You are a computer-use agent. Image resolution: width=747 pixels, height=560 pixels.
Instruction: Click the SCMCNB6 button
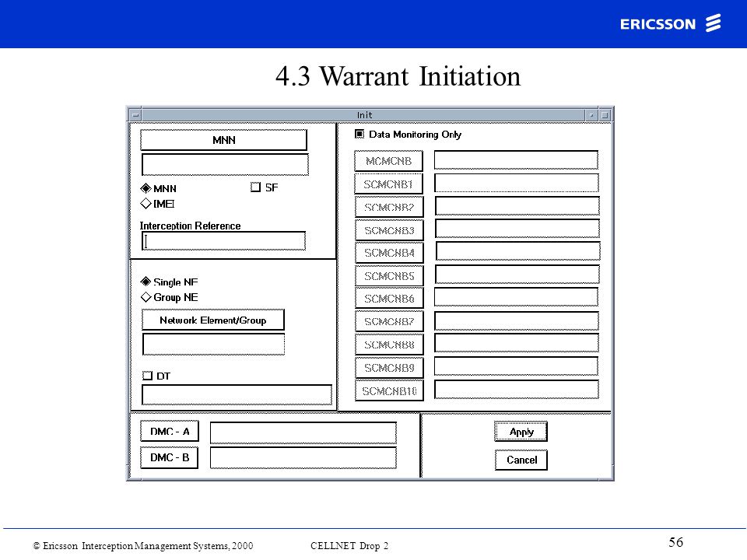tap(389, 299)
